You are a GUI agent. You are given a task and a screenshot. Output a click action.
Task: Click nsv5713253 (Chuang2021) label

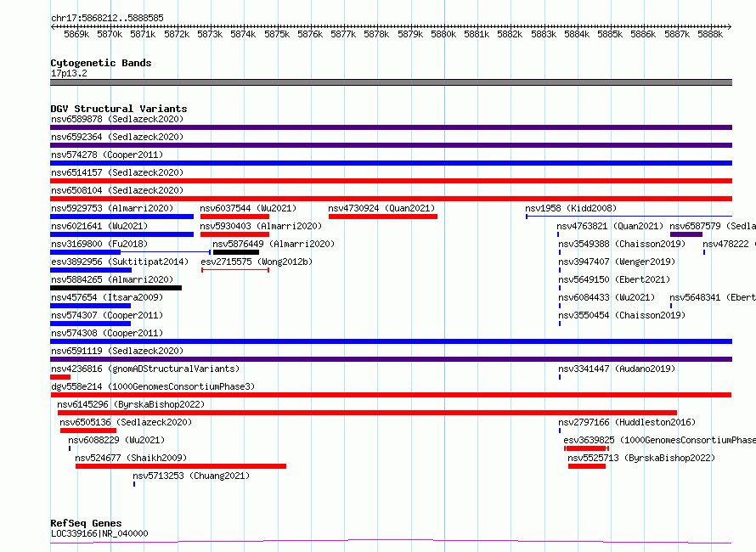(191, 476)
